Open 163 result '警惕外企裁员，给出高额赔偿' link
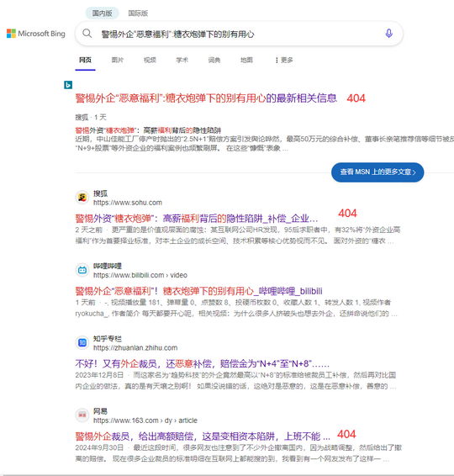Screen dimensions: 454x476 point(203,436)
